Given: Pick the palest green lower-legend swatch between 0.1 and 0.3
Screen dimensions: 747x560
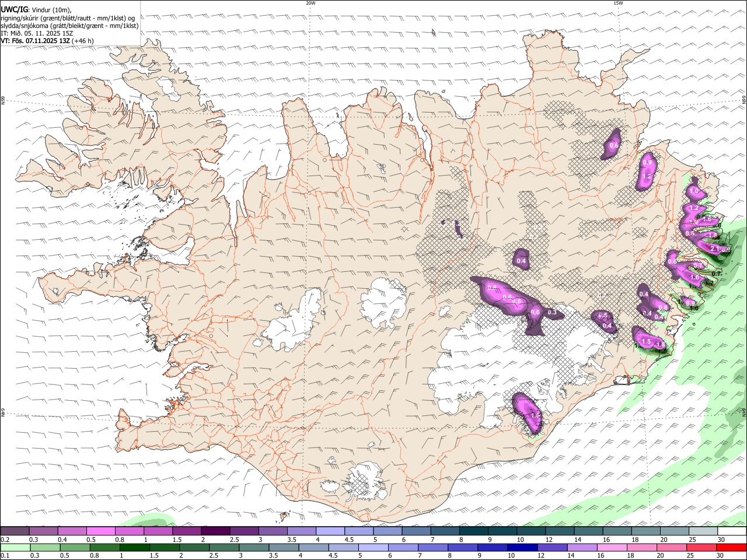Looking at the screenshot, I should [x=15, y=547].
